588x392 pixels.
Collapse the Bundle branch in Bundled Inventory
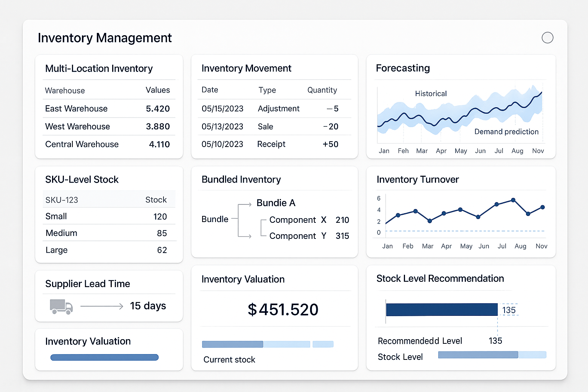[x=215, y=219]
